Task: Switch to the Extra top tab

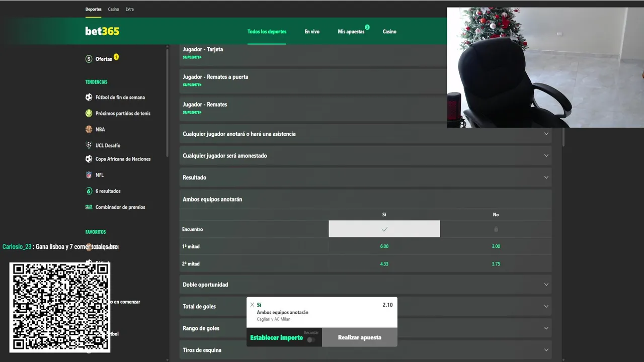Action: pyautogui.click(x=130, y=9)
